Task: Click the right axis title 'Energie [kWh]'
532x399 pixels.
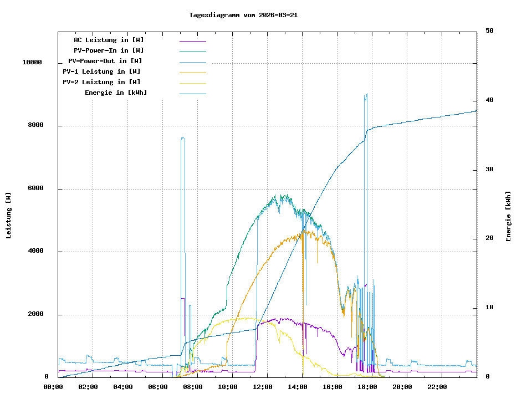Action: (x=508, y=216)
